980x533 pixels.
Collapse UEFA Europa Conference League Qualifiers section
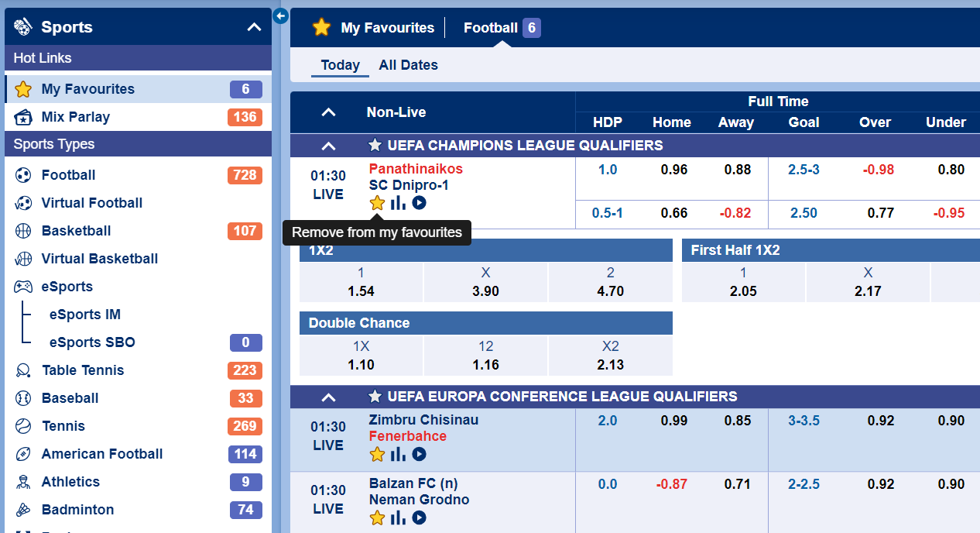[328, 397]
